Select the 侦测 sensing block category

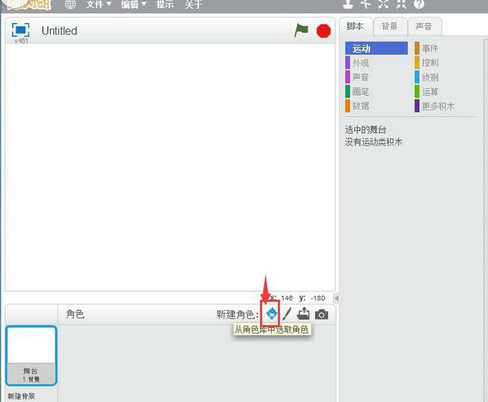[x=427, y=77]
